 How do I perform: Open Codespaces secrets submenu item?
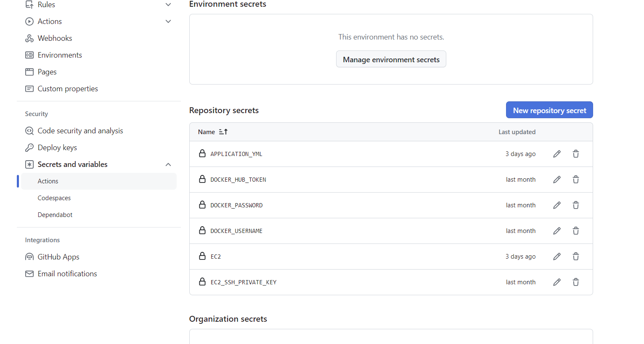(54, 198)
